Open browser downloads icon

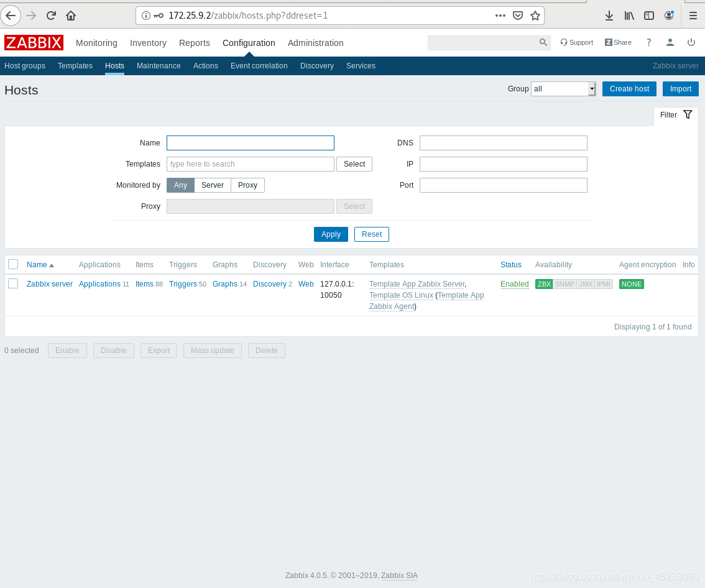(x=609, y=16)
